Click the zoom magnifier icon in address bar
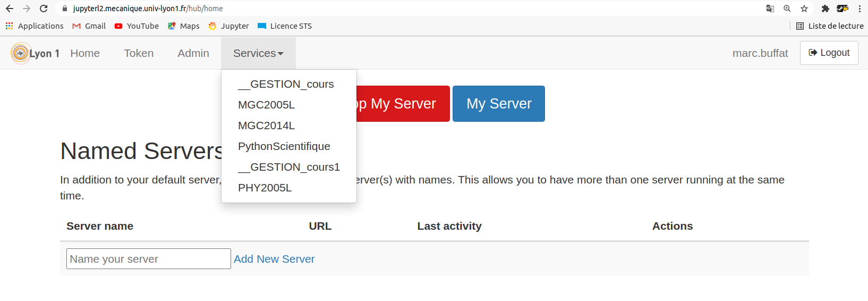Image resolution: width=868 pixels, height=301 pixels. (787, 9)
